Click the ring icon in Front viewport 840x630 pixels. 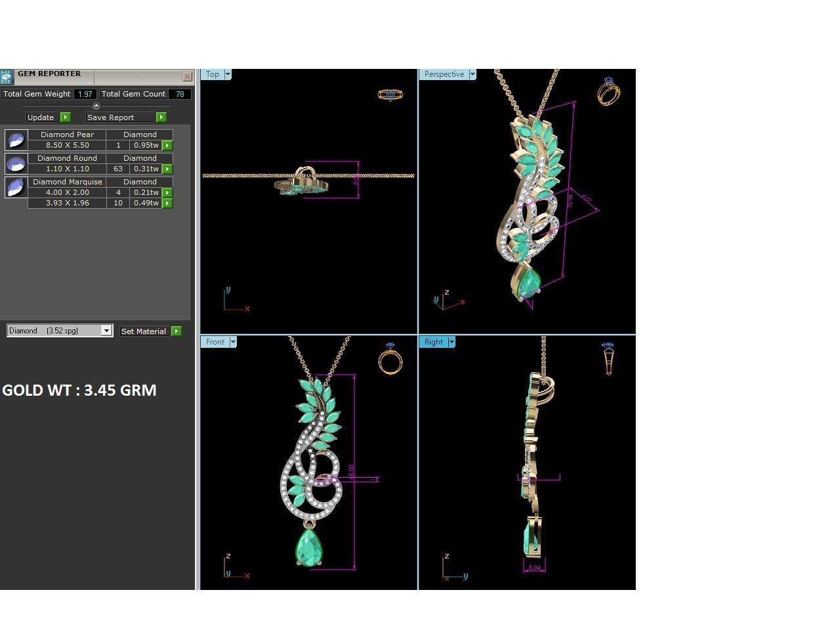[x=390, y=358]
